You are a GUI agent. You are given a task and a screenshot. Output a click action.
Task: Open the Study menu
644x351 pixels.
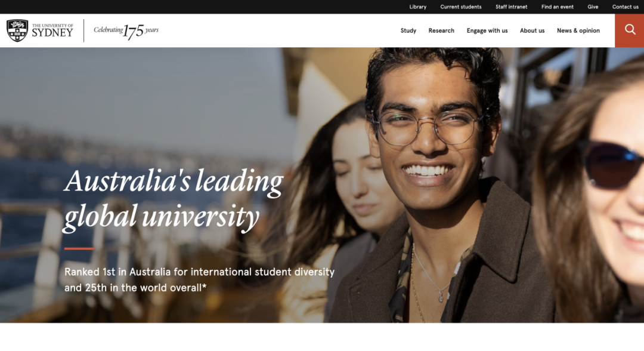click(408, 30)
